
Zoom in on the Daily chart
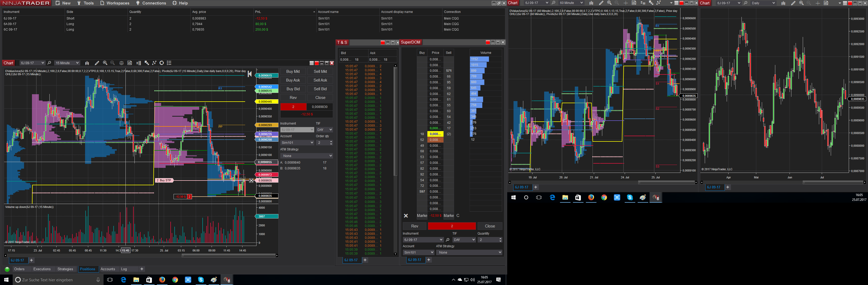pyautogui.click(x=801, y=3)
